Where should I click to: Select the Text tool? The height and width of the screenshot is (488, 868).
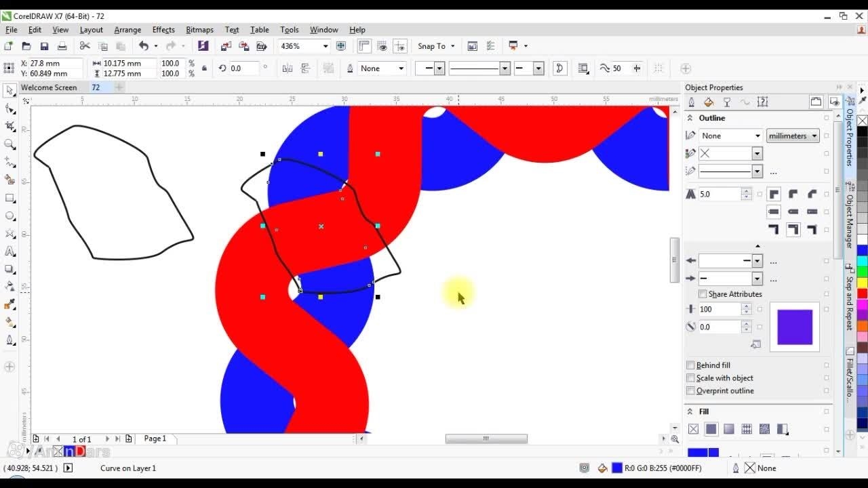click(10, 251)
